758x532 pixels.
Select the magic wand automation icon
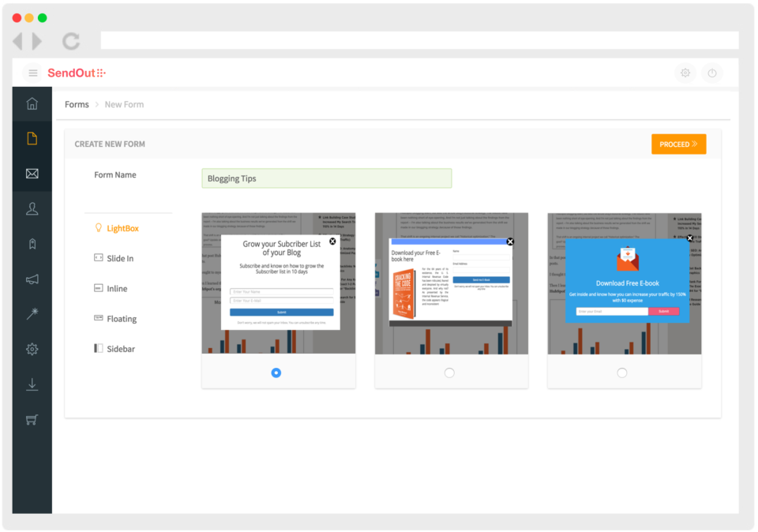32,313
